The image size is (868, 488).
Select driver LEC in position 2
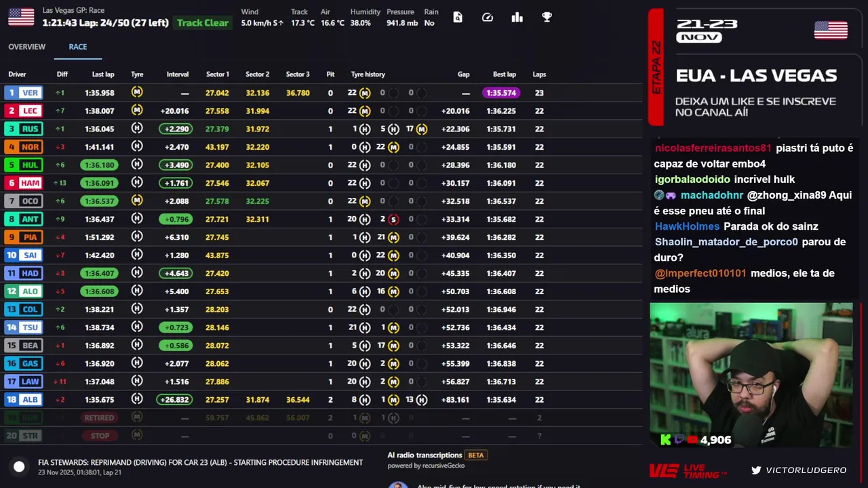point(23,110)
